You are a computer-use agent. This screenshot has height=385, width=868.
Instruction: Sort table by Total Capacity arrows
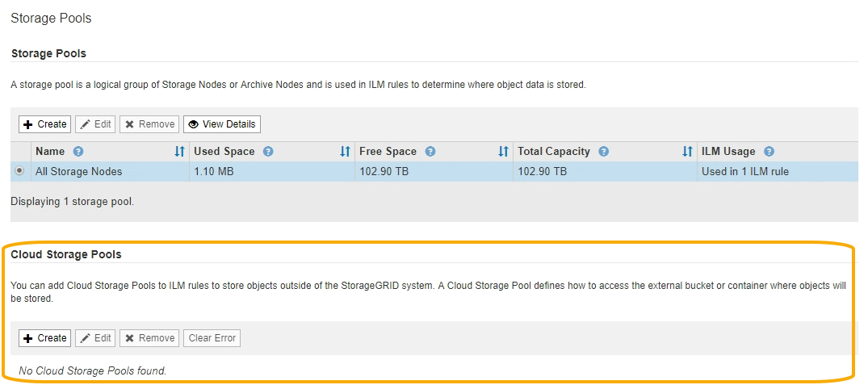[x=687, y=152]
